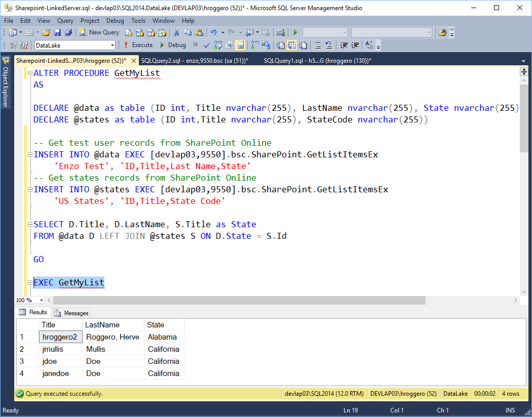532x417 pixels.
Task: Open the Query Options icon
Action: click(229, 45)
